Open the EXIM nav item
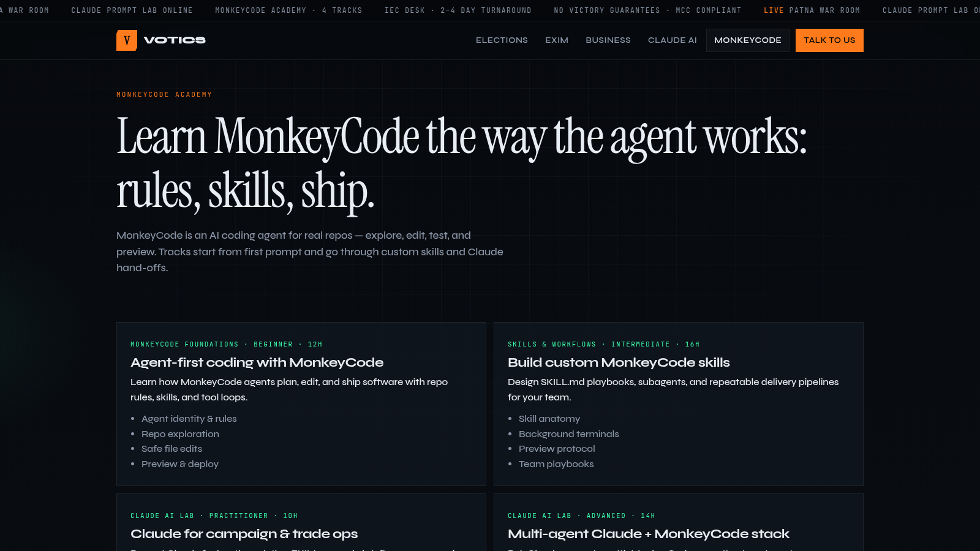980x551 pixels. pyautogui.click(x=557, y=40)
